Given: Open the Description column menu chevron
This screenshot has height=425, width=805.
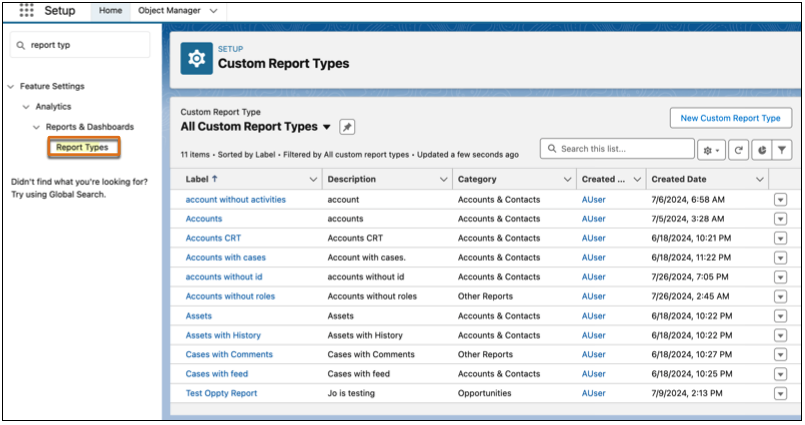Looking at the screenshot, I should 443,180.
